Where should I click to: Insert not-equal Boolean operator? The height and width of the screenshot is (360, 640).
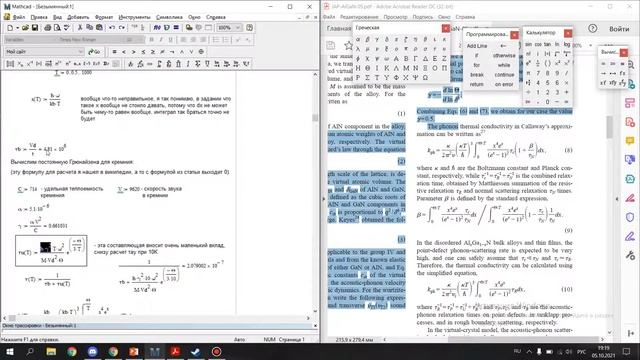(162, 52)
